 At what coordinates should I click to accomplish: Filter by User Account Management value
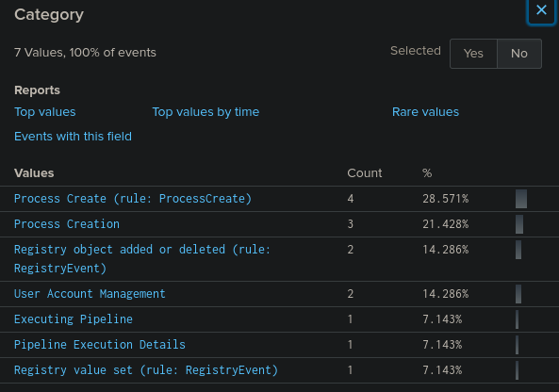tap(90, 294)
